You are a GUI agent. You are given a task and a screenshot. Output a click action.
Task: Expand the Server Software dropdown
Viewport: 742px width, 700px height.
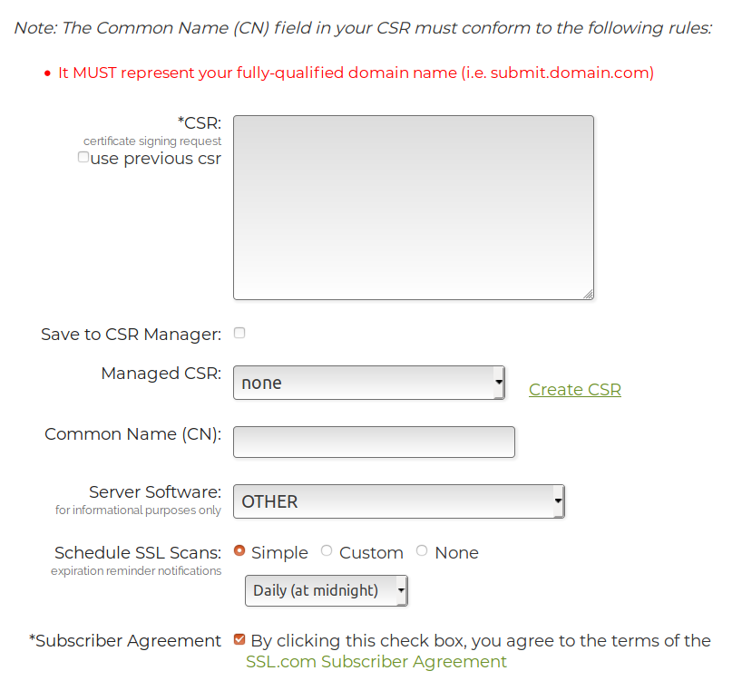click(x=397, y=501)
